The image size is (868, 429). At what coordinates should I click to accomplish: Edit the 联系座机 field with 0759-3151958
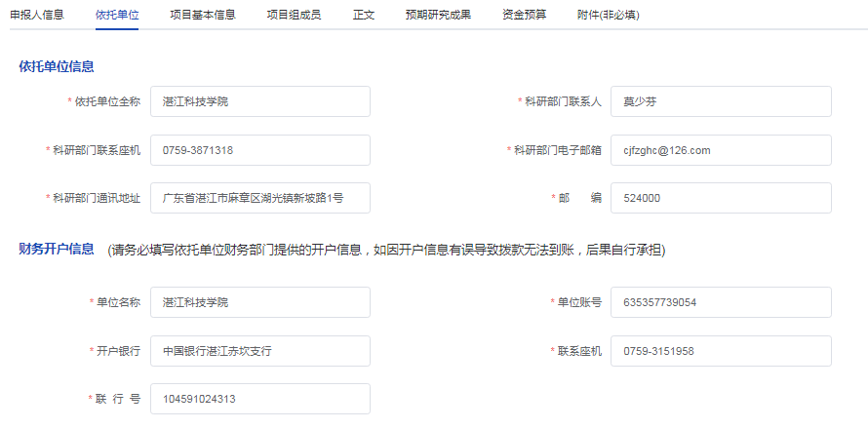pos(721,351)
